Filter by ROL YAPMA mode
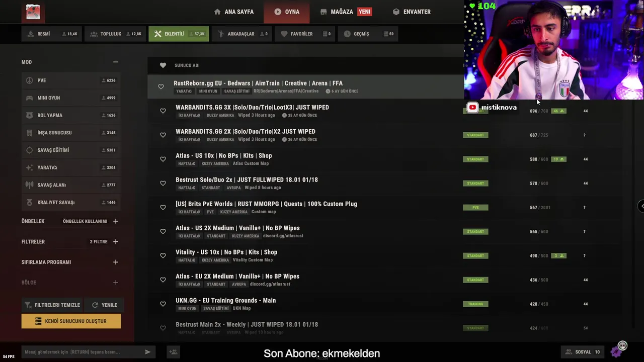Image resolution: width=644 pixels, height=362 pixels. [71, 115]
